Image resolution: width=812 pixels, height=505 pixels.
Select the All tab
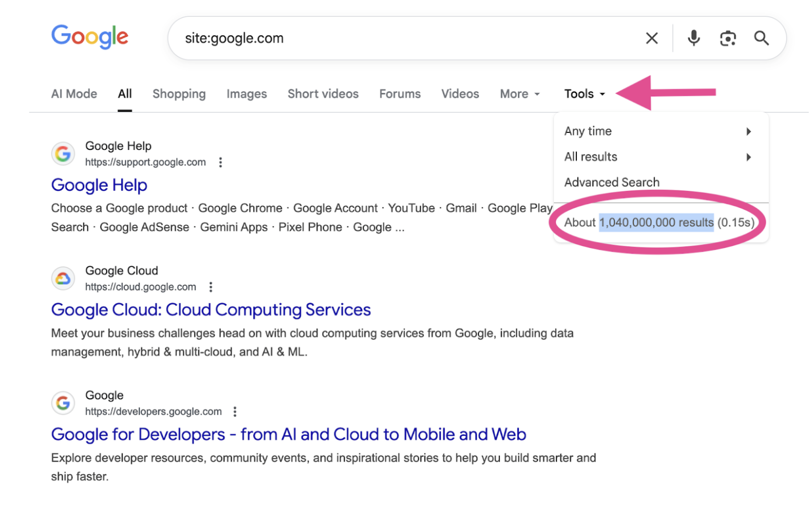(x=125, y=94)
